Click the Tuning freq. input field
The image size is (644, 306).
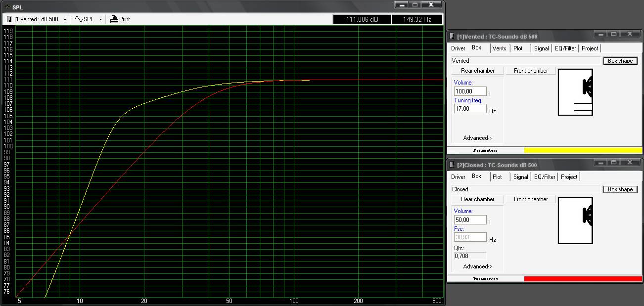click(470, 109)
